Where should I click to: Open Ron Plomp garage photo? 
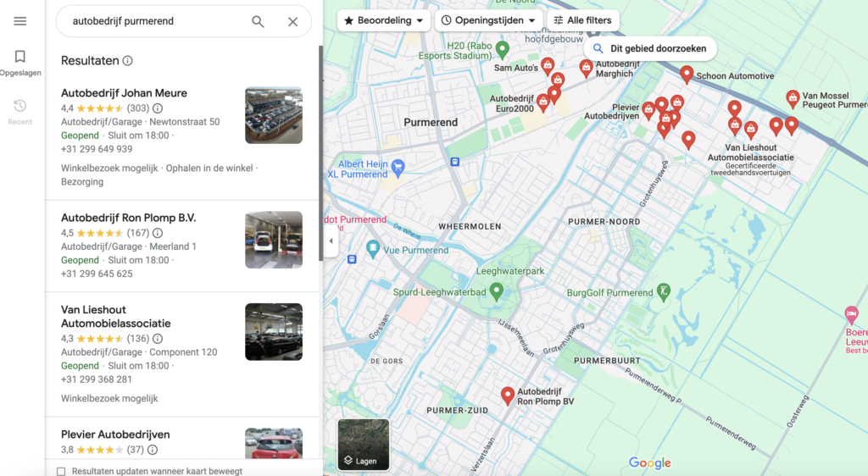[x=274, y=240]
